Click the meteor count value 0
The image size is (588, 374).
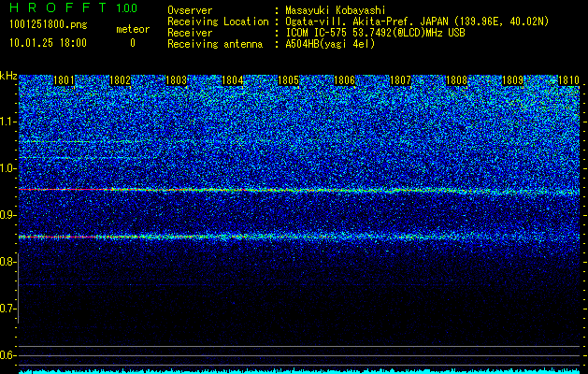point(133,43)
